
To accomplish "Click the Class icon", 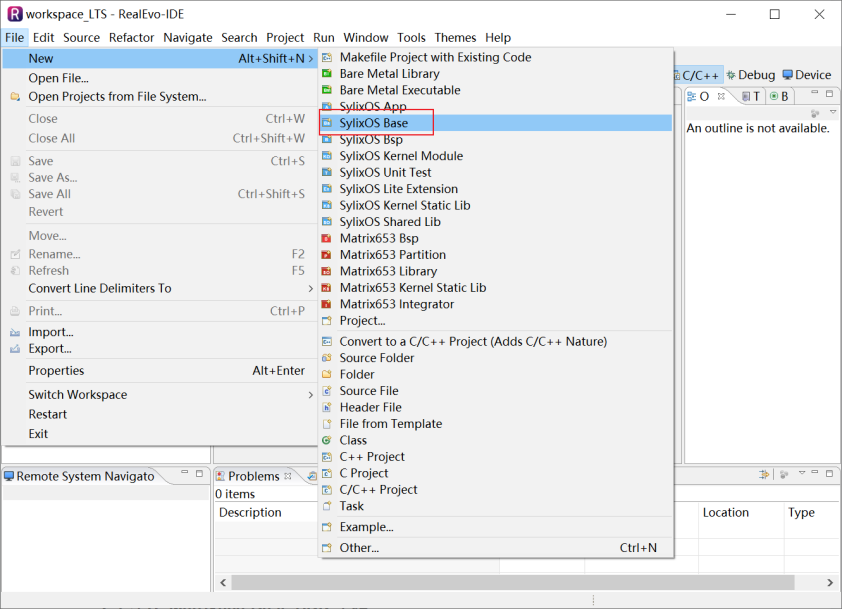I will click(x=326, y=440).
